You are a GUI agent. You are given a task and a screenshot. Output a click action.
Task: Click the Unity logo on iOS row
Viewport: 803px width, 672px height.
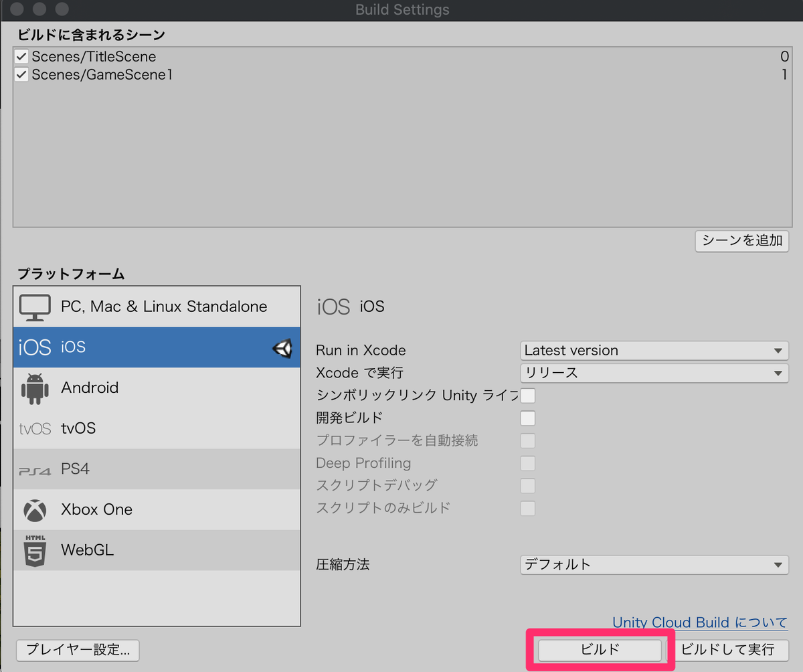pos(282,348)
